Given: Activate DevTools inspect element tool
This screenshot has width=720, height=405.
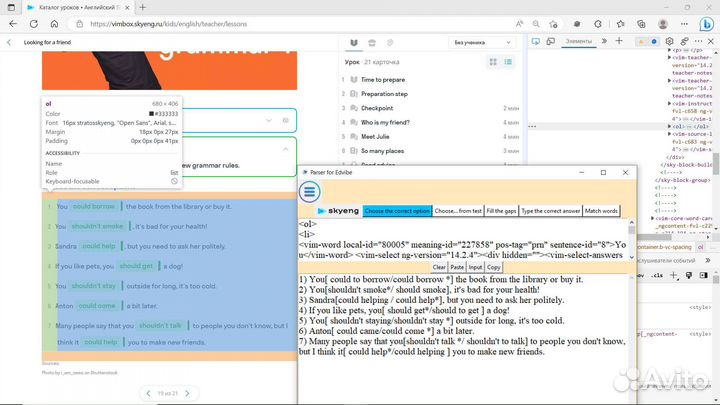Looking at the screenshot, I should (535, 41).
